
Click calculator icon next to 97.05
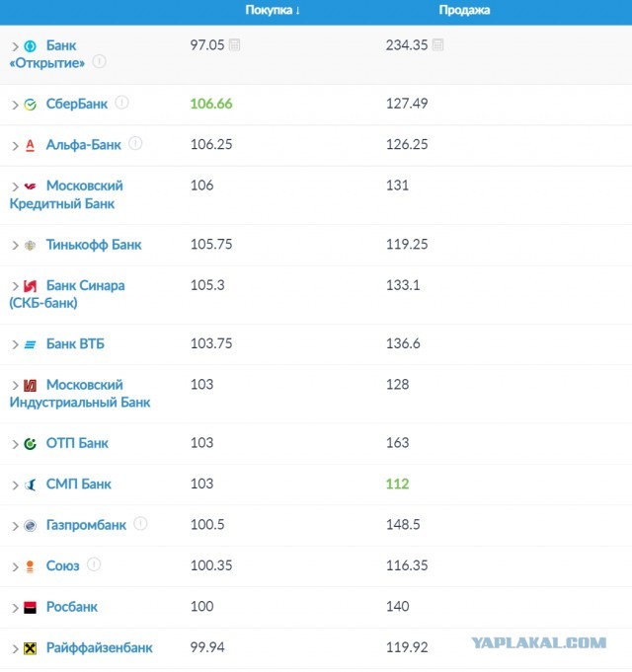coord(235,44)
